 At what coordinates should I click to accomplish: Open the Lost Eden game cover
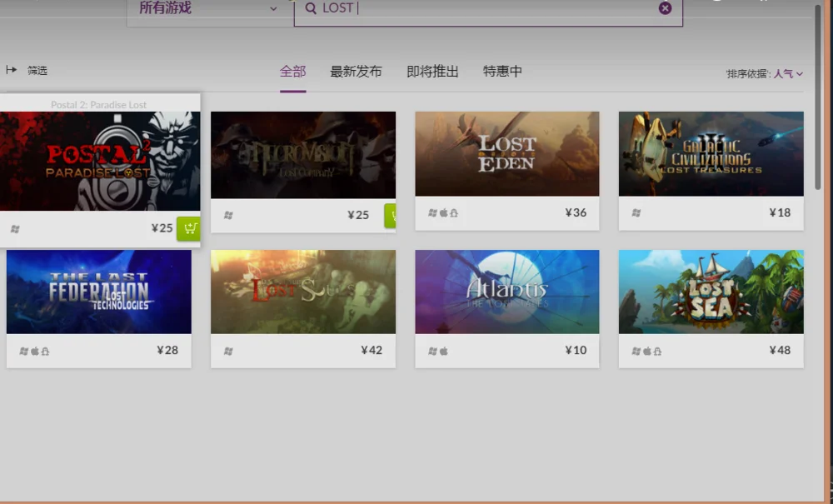click(x=506, y=154)
